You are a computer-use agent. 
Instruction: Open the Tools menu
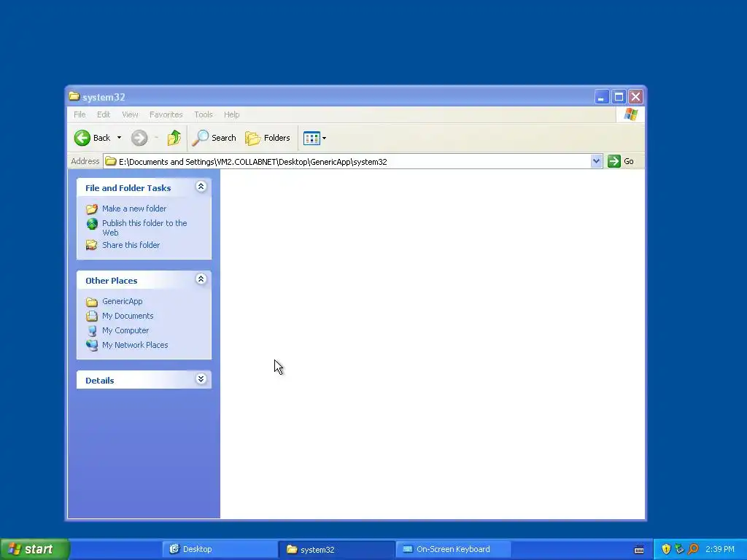pos(204,114)
